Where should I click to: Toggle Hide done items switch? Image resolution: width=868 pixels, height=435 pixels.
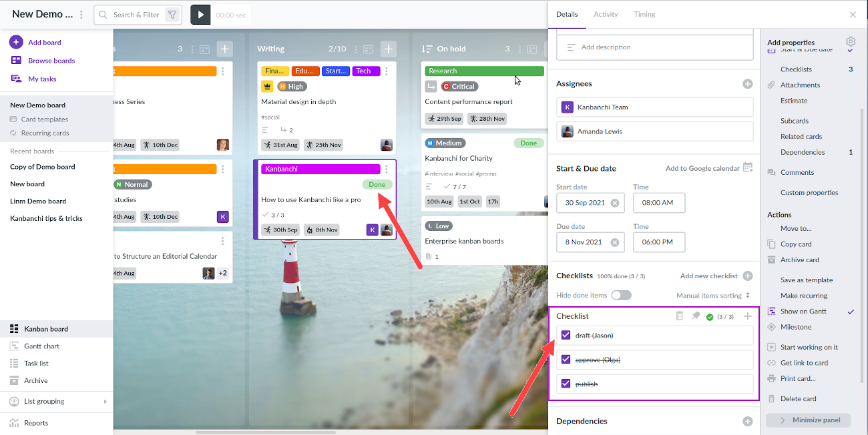coord(621,295)
